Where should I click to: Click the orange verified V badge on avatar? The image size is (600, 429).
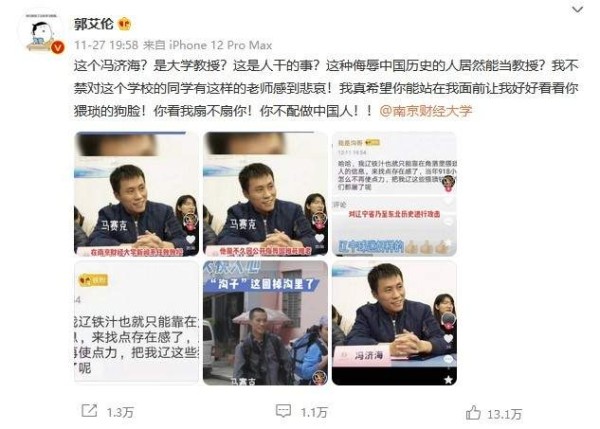pos(57,47)
